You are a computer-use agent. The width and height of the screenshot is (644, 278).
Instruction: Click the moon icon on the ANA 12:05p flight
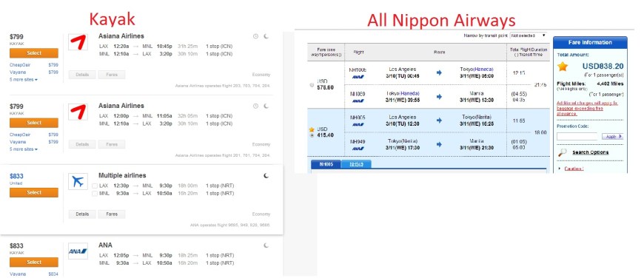[266, 245]
